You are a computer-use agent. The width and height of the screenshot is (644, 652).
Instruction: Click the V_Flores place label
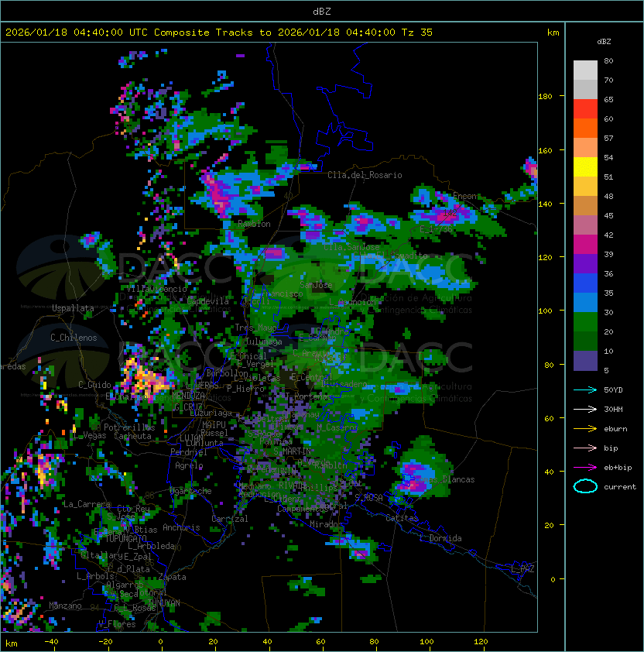117,624
